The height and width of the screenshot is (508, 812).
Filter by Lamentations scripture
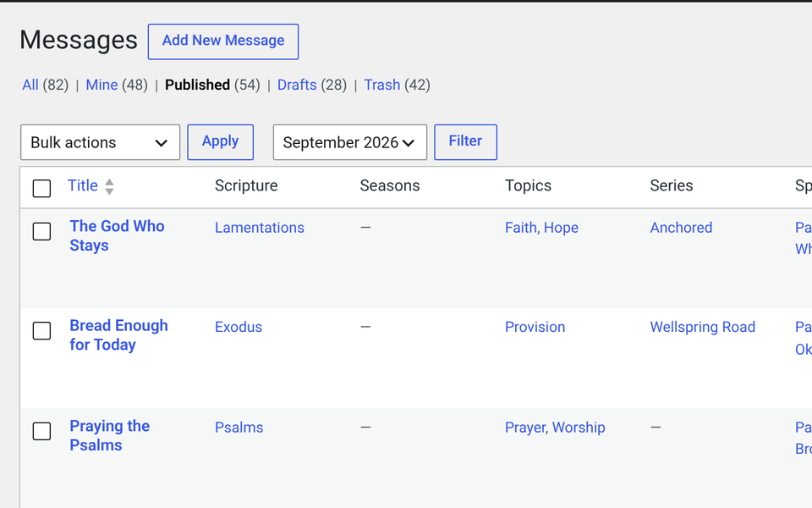click(x=260, y=228)
